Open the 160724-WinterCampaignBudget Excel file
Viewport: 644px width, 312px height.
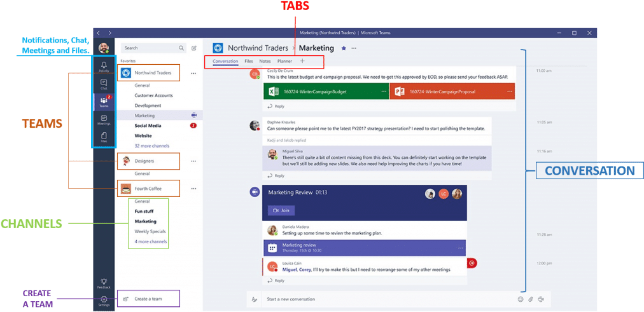click(326, 92)
